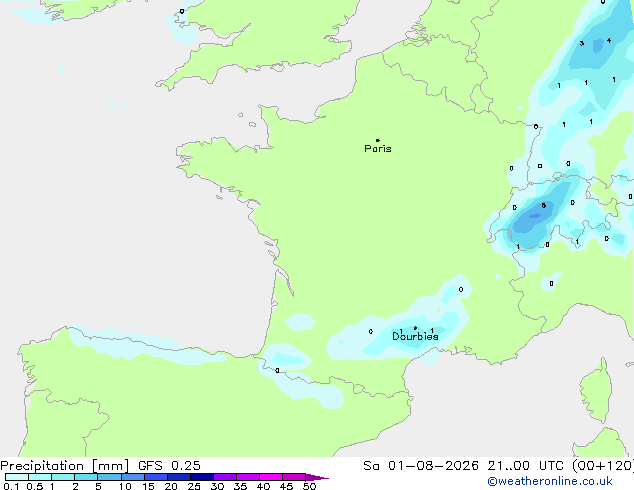Pick legend swatch between 15 and 20
634x490 pixels.
pyautogui.click(x=156, y=477)
